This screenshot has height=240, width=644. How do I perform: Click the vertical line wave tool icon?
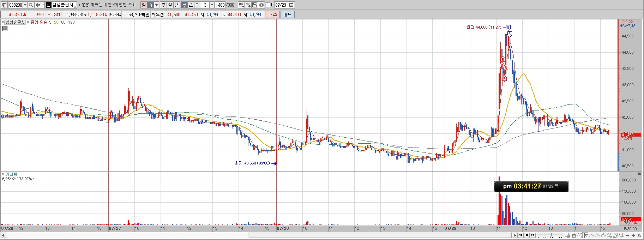597,235
